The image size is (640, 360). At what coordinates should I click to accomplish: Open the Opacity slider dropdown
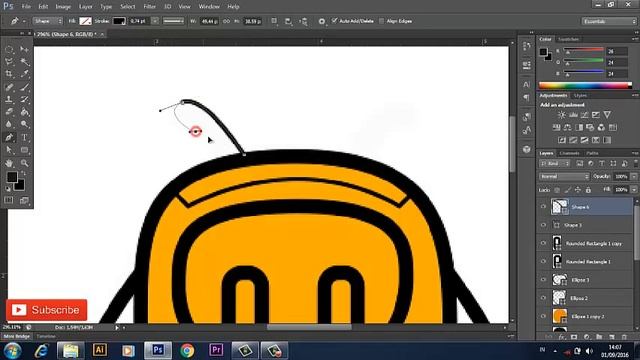(634, 177)
